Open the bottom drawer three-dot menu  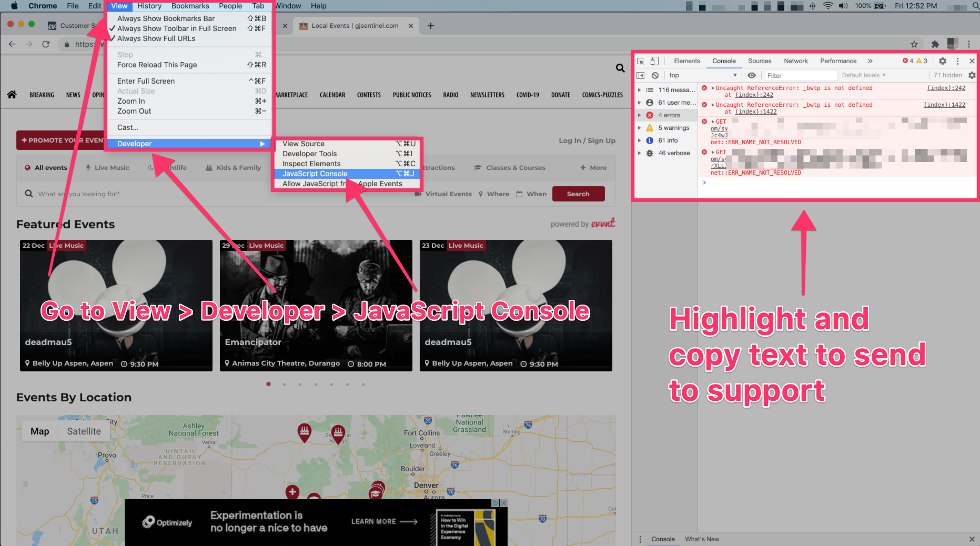640,539
